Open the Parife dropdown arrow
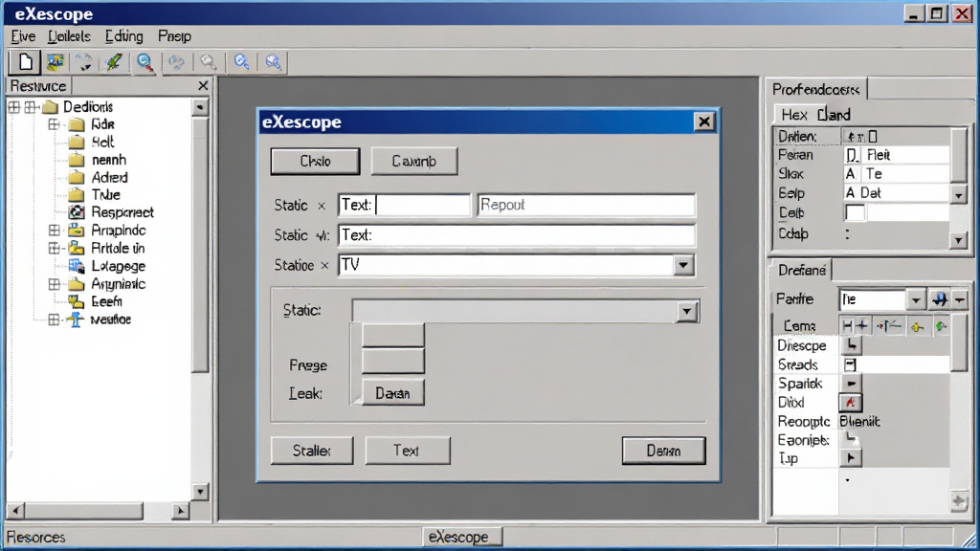The image size is (980, 551). pos(916,299)
